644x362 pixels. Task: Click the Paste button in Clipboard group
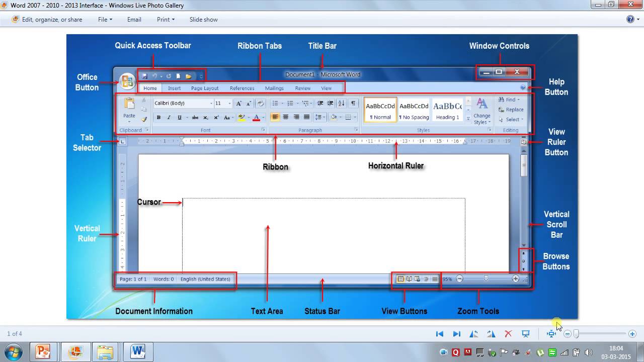click(129, 110)
